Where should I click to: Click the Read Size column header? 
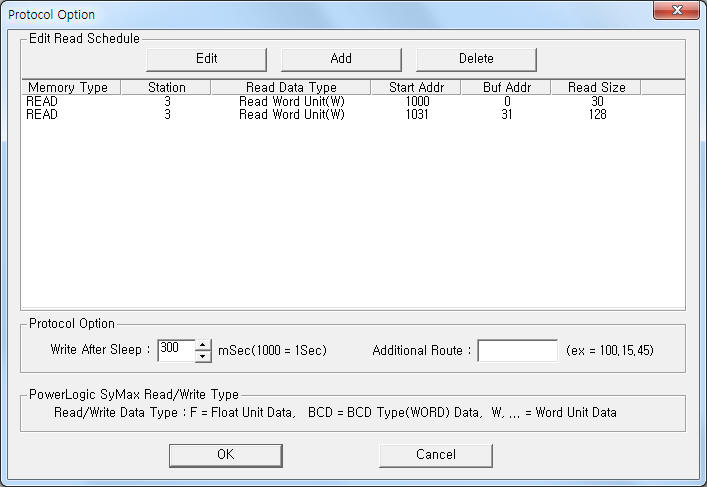point(596,88)
